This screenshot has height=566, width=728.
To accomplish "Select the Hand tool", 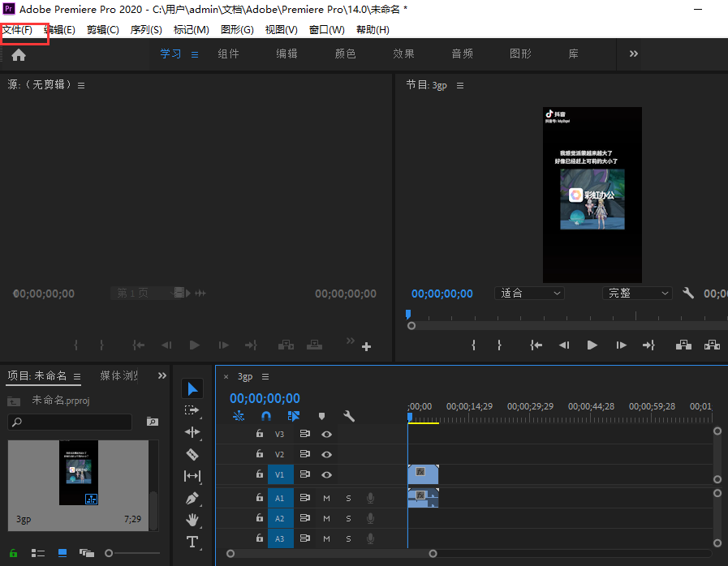I will click(x=192, y=520).
